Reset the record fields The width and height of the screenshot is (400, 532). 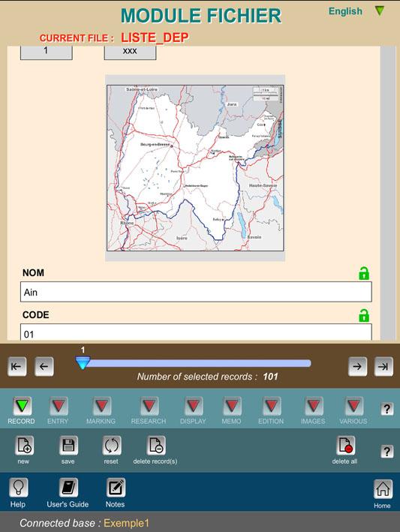(x=112, y=445)
